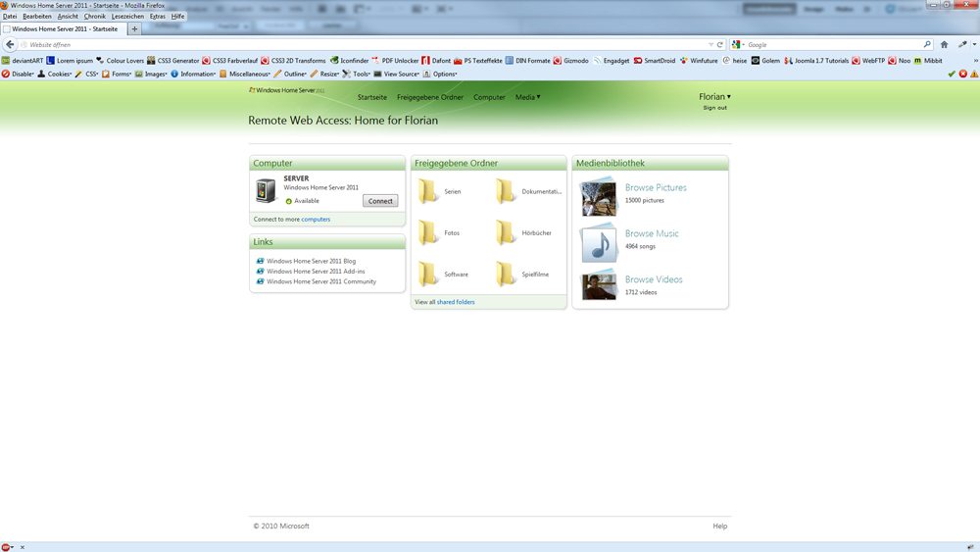Open the Serien shared folder icon
This screenshot has width=980, height=552.
pos(428,191)
